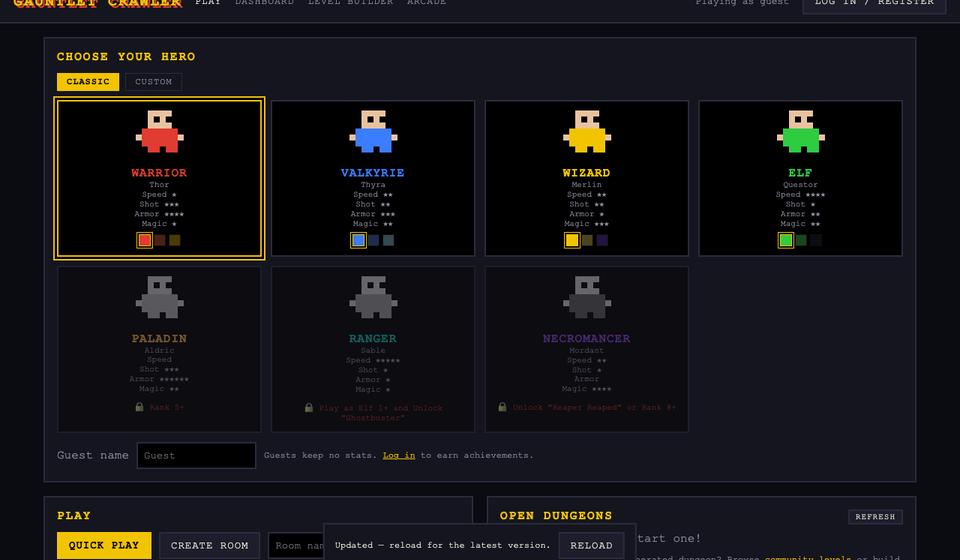Click the hero name 'Thor'

coord(159,184)
